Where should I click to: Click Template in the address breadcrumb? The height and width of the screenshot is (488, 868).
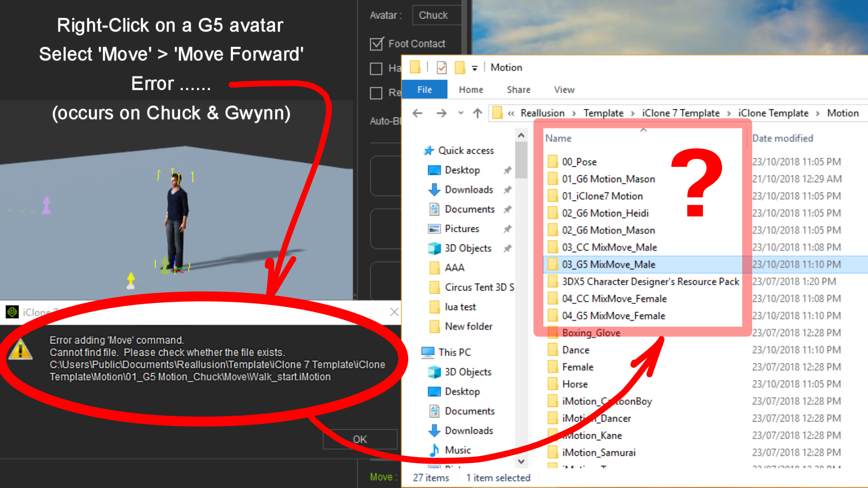604,113
